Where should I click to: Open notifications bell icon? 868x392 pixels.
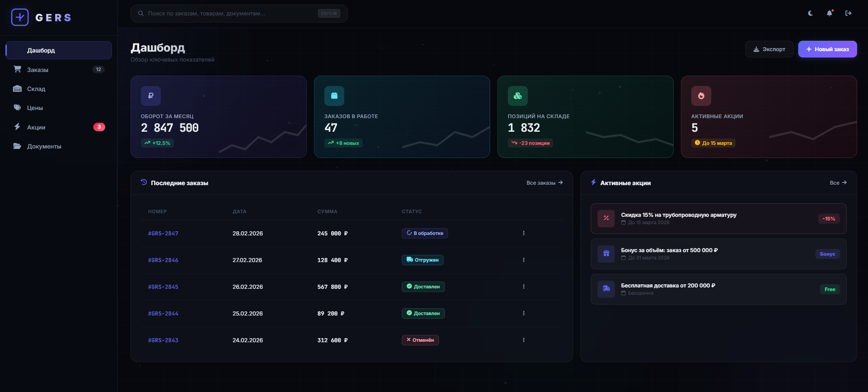(x=829, y=13)
